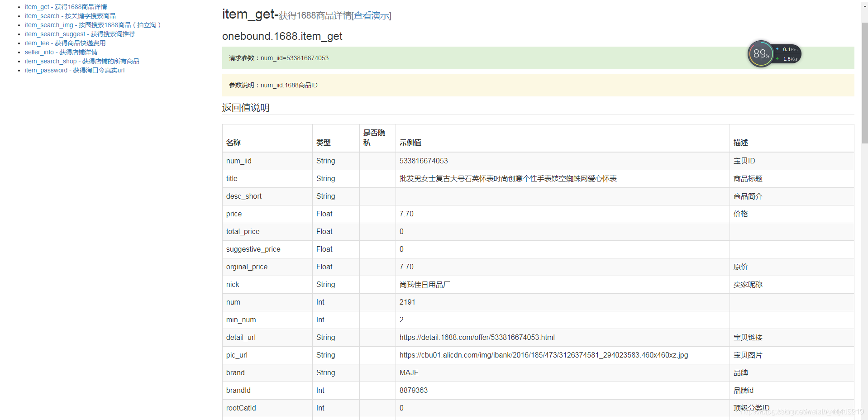Click the cbu01.alicdn.com image URL text
The width and height of the screenshot is (868, 420).
click(x=544, y=355)
